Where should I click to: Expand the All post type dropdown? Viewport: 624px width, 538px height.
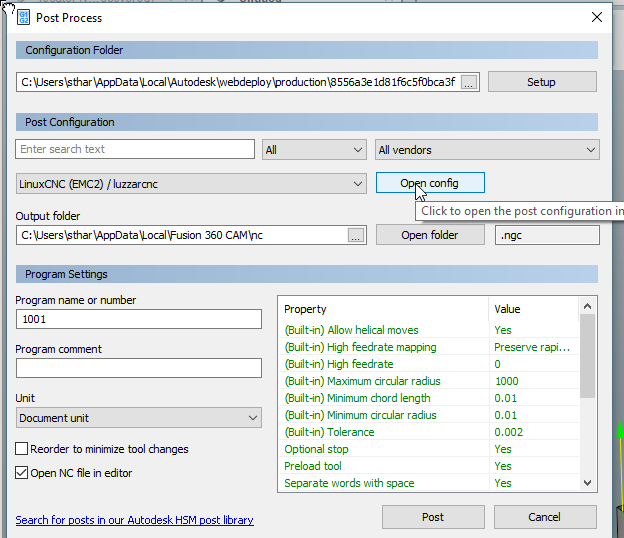[314, 150]
